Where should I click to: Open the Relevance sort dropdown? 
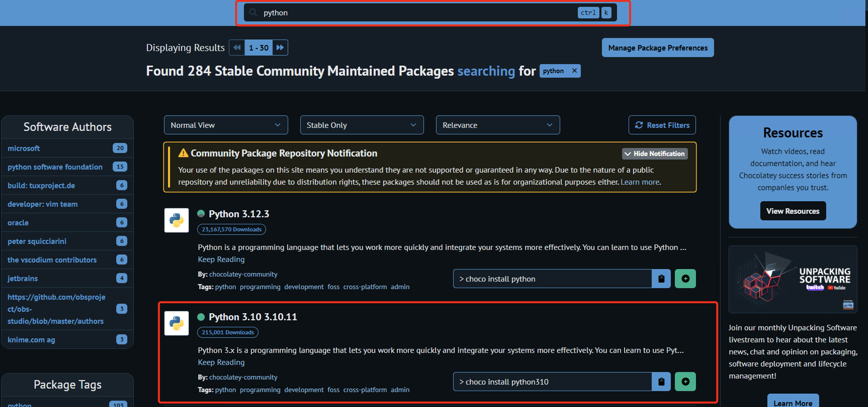[498, 125]
